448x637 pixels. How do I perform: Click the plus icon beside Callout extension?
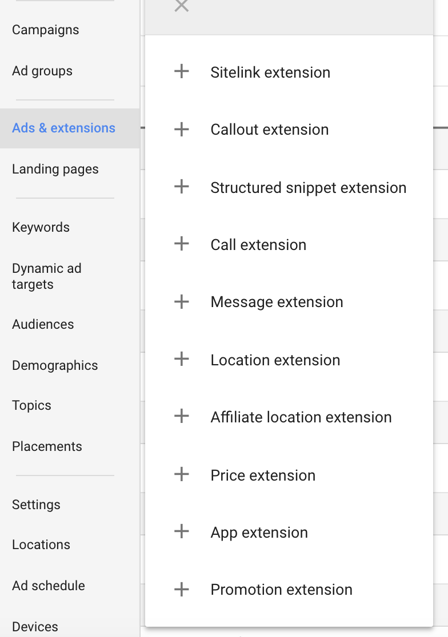182,129
